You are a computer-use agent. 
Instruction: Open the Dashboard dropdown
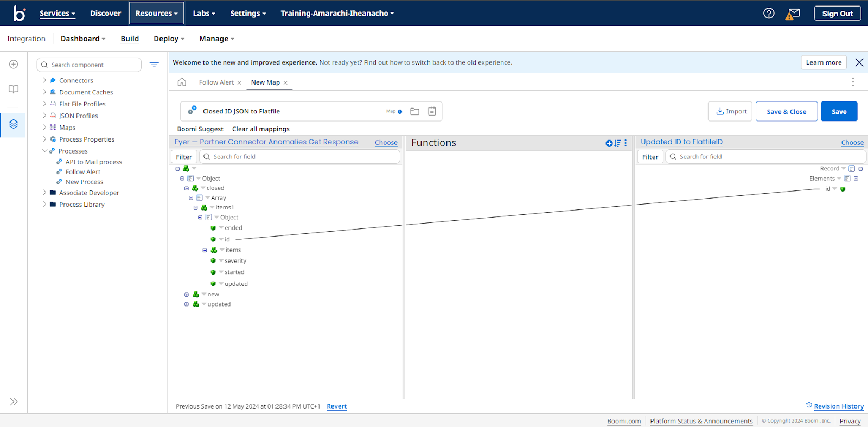[x=83, y=39]
